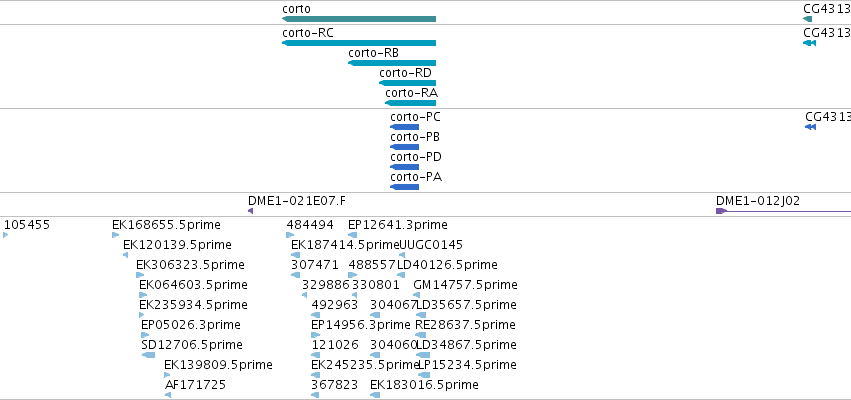Click the corto-RD transcript bar
This screenshot has height=400, width=851.
point(408,83)
